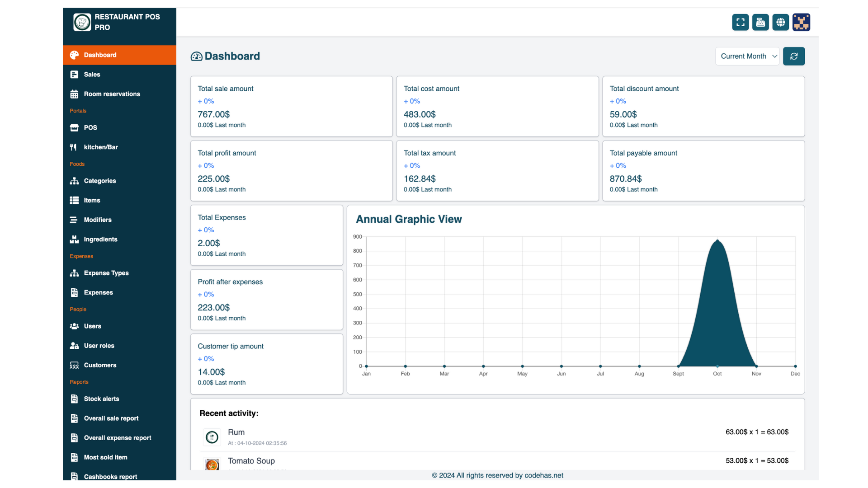Click the Total sale amount card
Image resolution: width=868 pixels, height=488 pixels.
click(291, 107)
